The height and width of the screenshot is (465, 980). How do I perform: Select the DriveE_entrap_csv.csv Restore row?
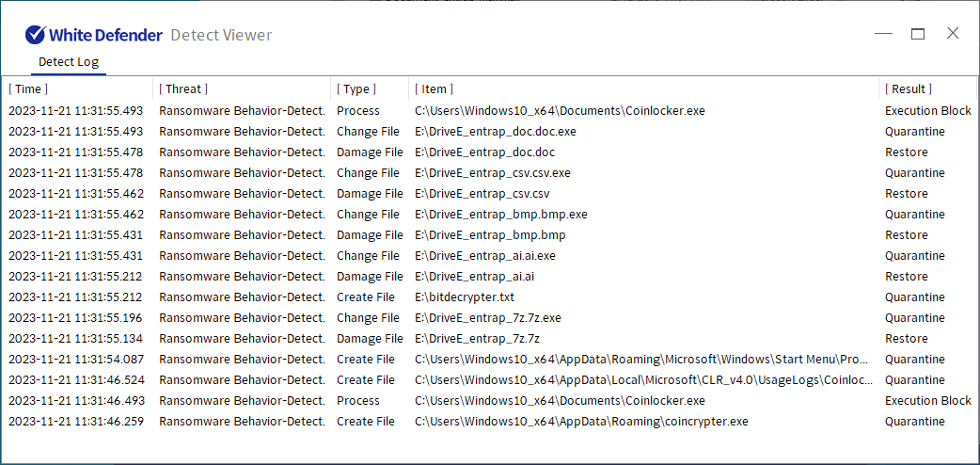490,193
